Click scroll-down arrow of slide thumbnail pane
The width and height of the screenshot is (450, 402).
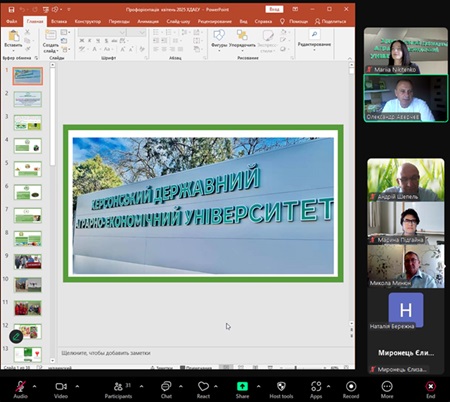52,361
